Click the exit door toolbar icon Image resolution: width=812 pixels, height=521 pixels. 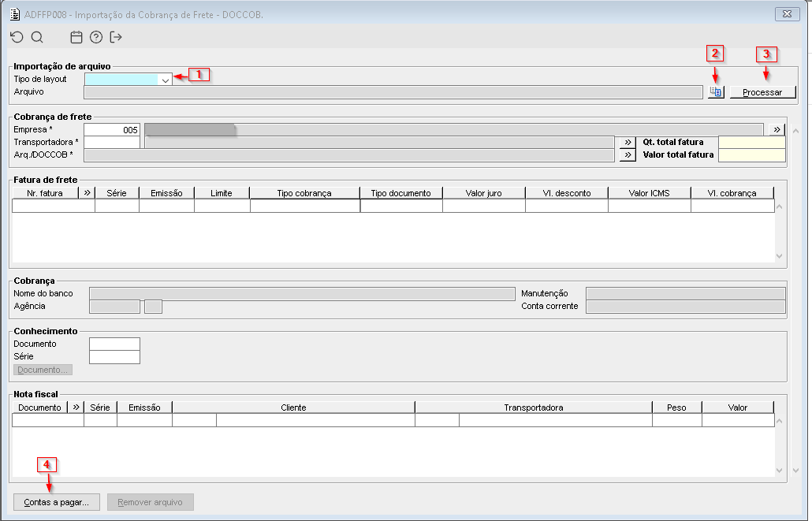(x=116, y=37)
